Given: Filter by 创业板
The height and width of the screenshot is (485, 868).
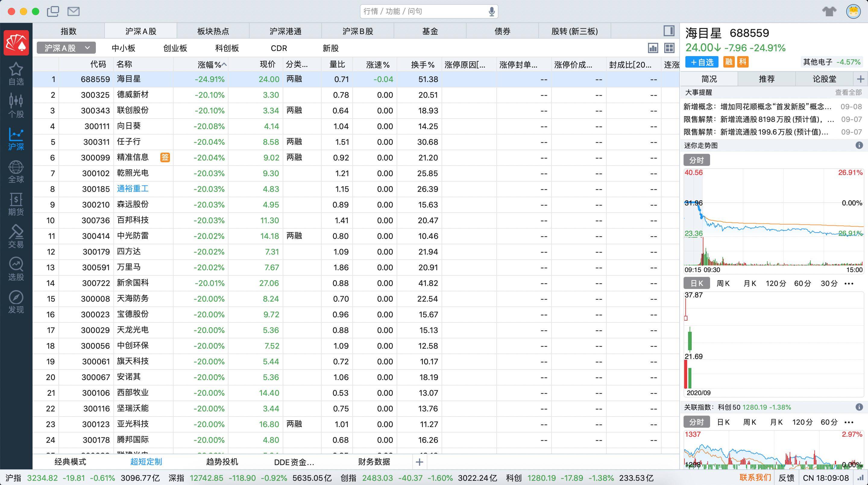Looking at the screenshot, I should pos(175,48).
